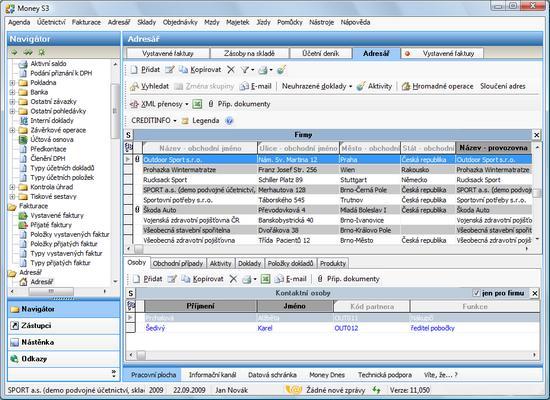
Task: Select the Přijaté faktury tree item
Action: point(51,225)
